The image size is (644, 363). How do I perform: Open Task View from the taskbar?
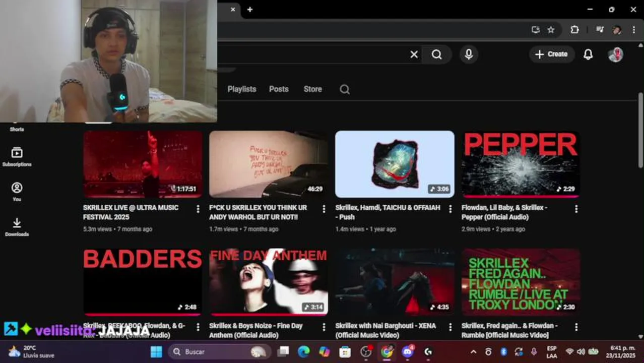click(x=283, y=351)
